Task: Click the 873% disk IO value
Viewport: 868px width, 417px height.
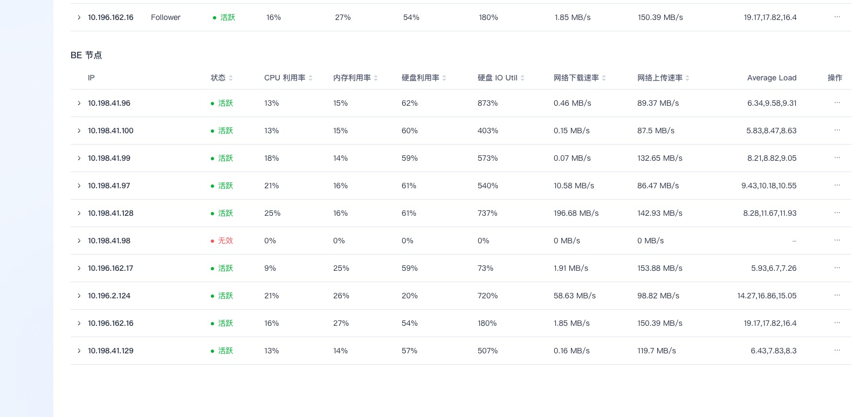Action: 487,103
